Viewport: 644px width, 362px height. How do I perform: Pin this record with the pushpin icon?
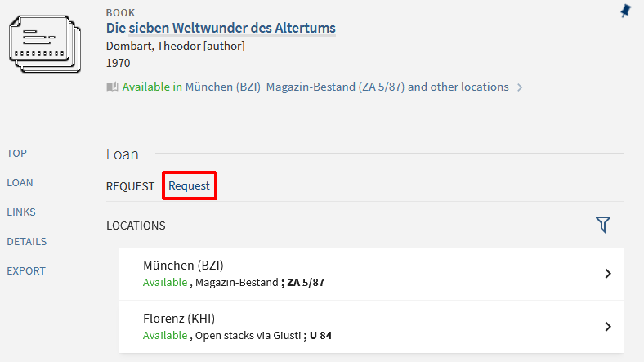coord(625,11)
